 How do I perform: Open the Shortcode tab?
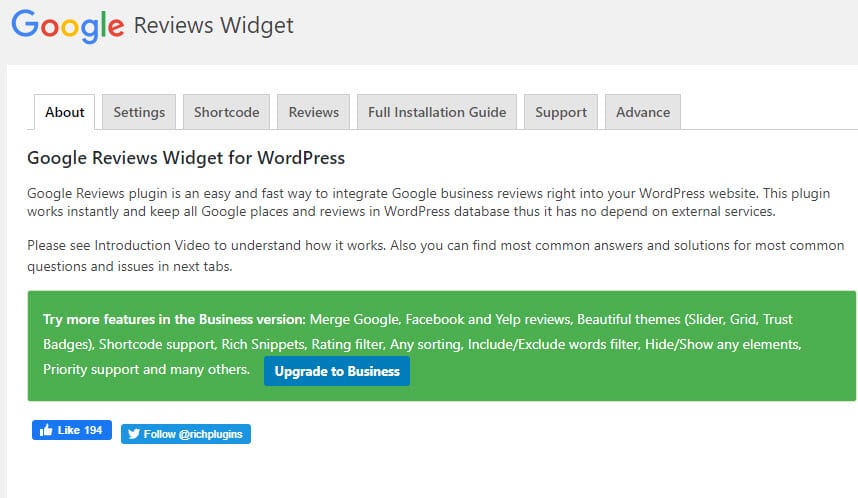227,112
